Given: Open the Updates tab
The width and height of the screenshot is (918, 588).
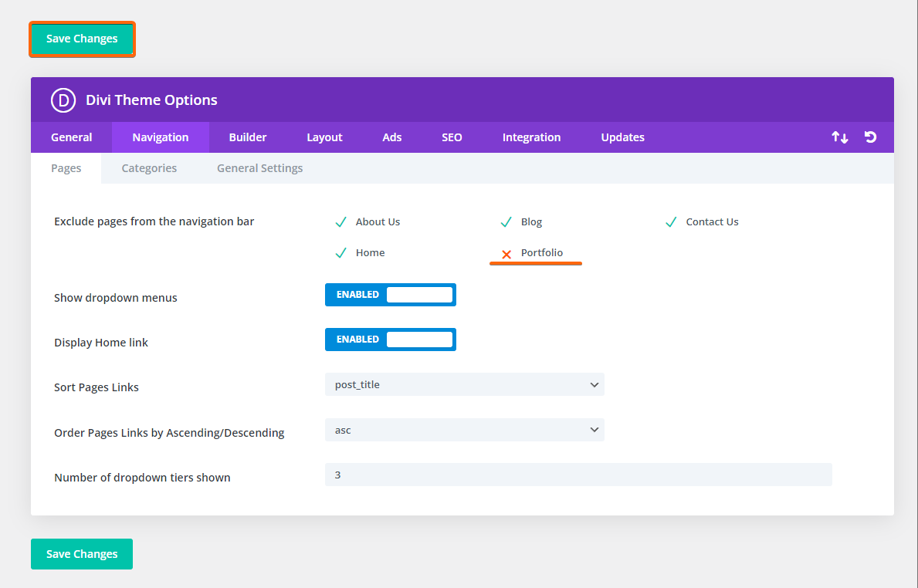Looking at the screenshot, I should [622, 137].
